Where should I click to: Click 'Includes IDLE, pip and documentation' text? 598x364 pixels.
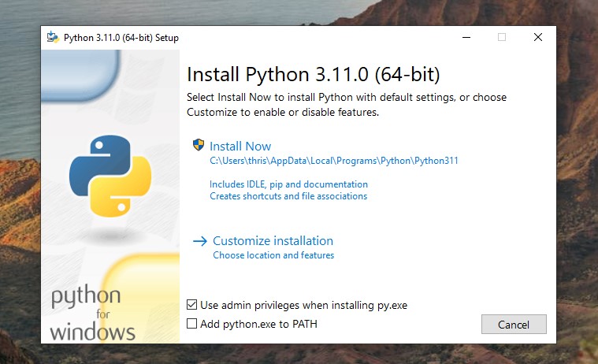pyautogui.click(x=288, y=184)
